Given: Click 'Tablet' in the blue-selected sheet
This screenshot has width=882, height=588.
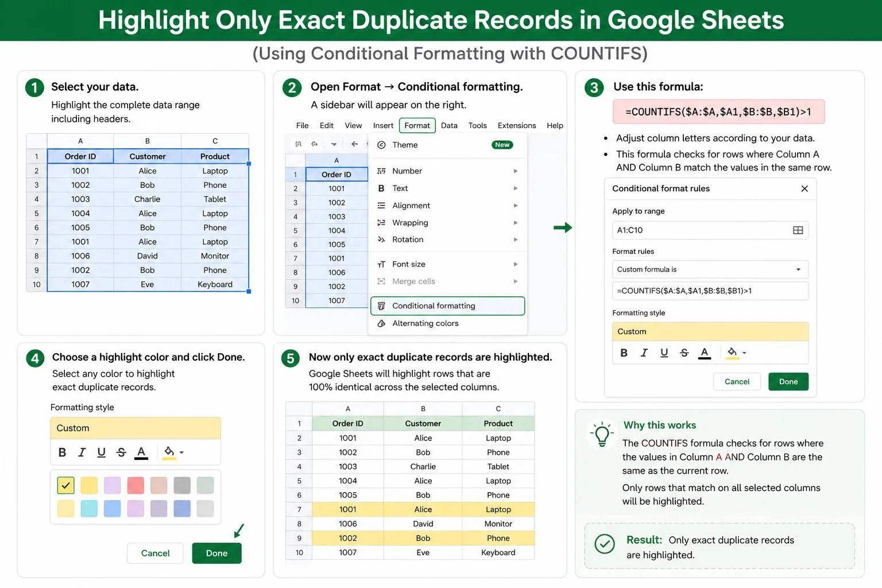Looking at the screenshot, I should click(215, 199).
